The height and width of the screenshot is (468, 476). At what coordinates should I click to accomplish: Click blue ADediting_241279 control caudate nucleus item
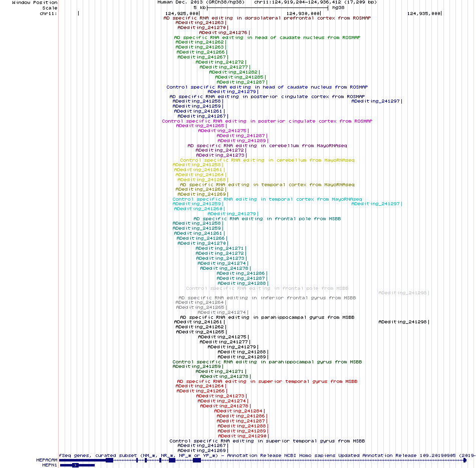(x=233, y=92)
